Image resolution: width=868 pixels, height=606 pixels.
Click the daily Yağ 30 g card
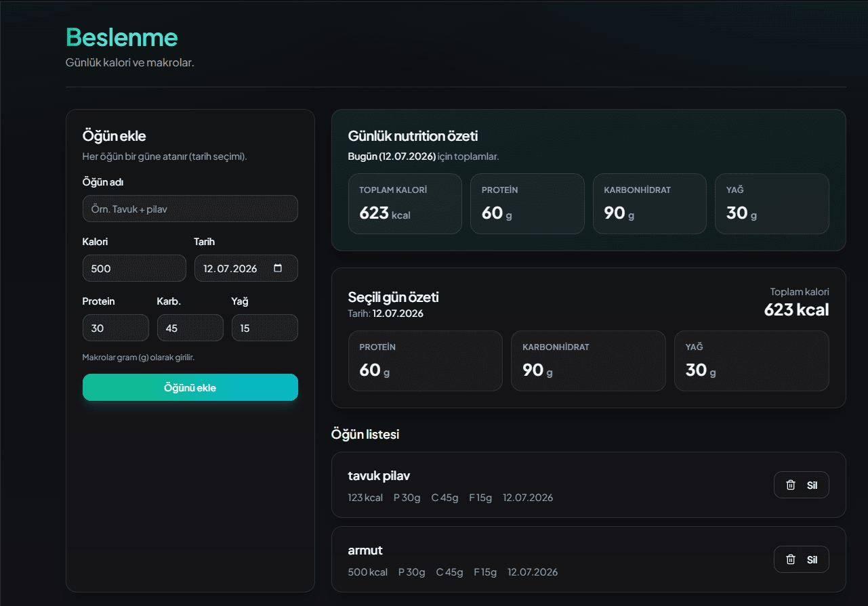point(772,204)
